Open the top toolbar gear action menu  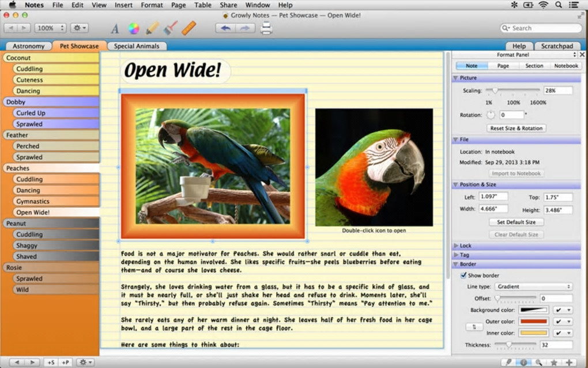(80, 28)
